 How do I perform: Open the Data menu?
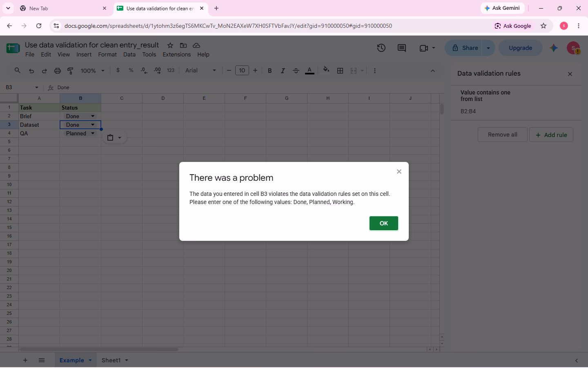coord(129,54)
